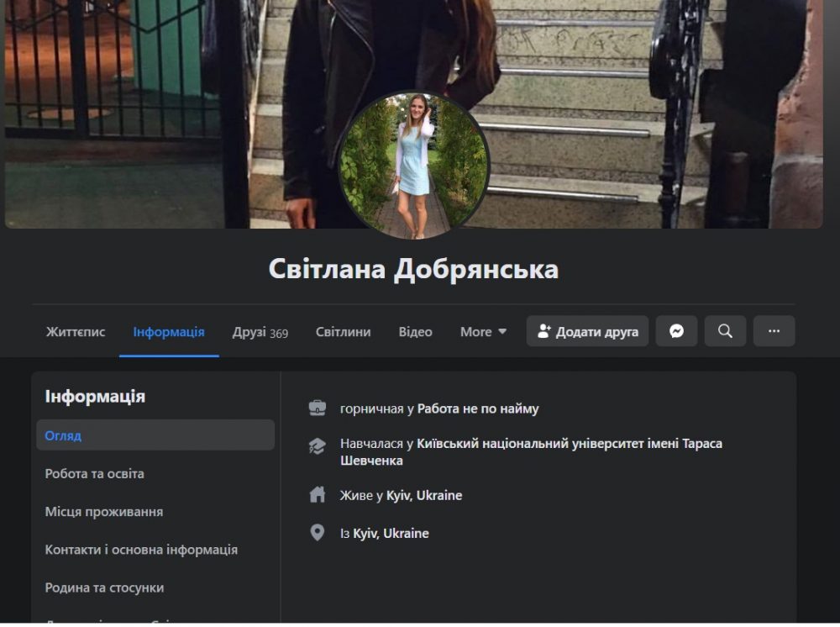Expand the More tab dropdown
The image size is (840, 627).
click(x=483, y=332)
